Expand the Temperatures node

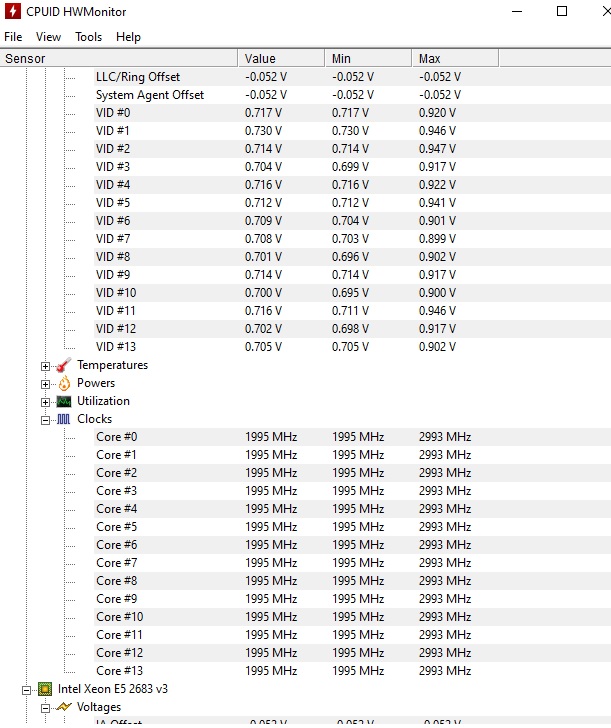(45, 366)
